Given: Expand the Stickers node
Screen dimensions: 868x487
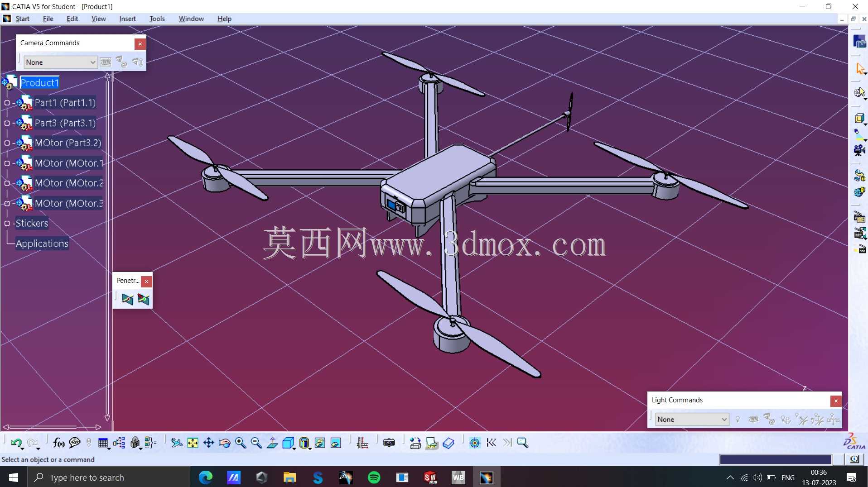Looking at the screenshot, I should click(x=7, y=224).
